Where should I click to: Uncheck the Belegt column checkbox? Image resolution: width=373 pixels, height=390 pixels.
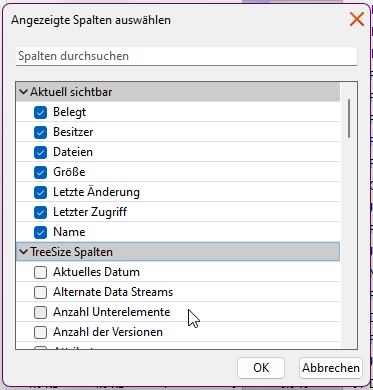coord(40,112)
